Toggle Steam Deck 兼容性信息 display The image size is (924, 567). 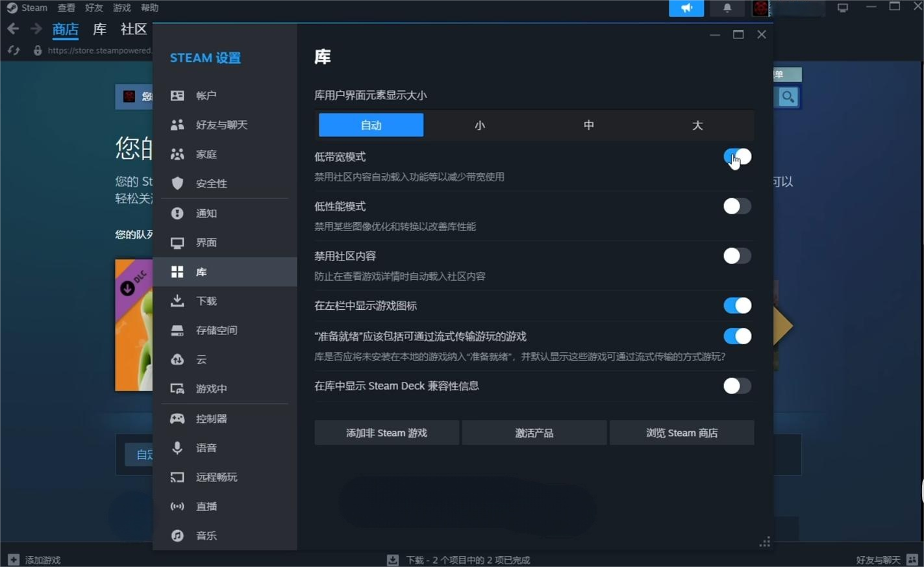pos(737,386)
